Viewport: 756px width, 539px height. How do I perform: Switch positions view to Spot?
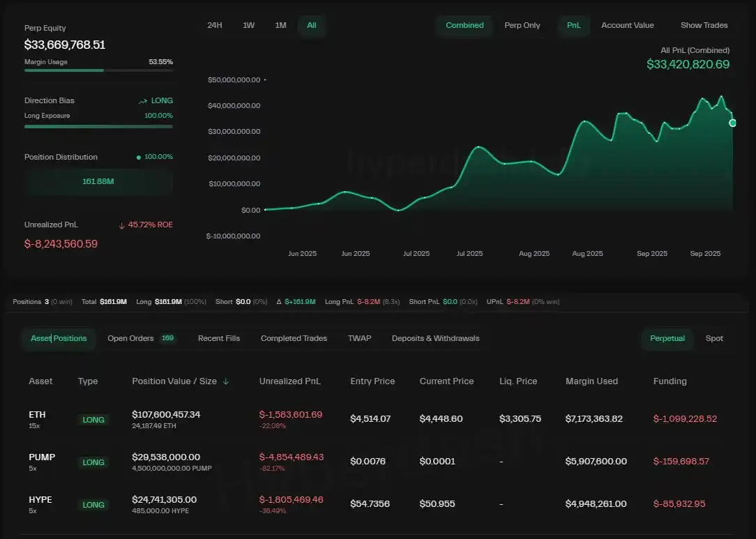pyautogui.click(x=714, y=338)
